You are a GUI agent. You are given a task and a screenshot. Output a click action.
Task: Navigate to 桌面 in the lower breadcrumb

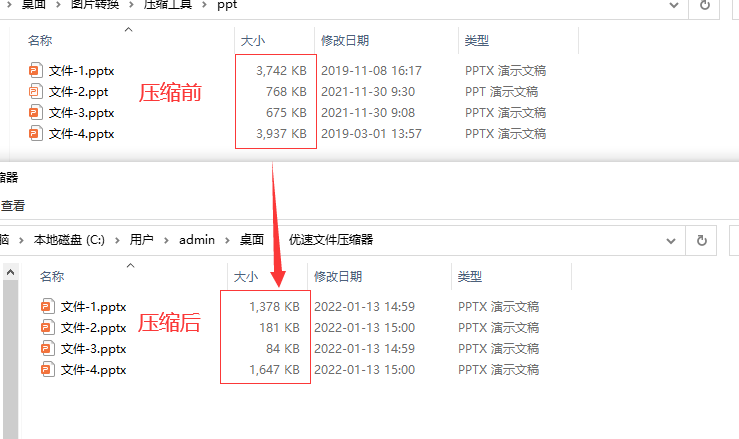(x=252, y=240)
